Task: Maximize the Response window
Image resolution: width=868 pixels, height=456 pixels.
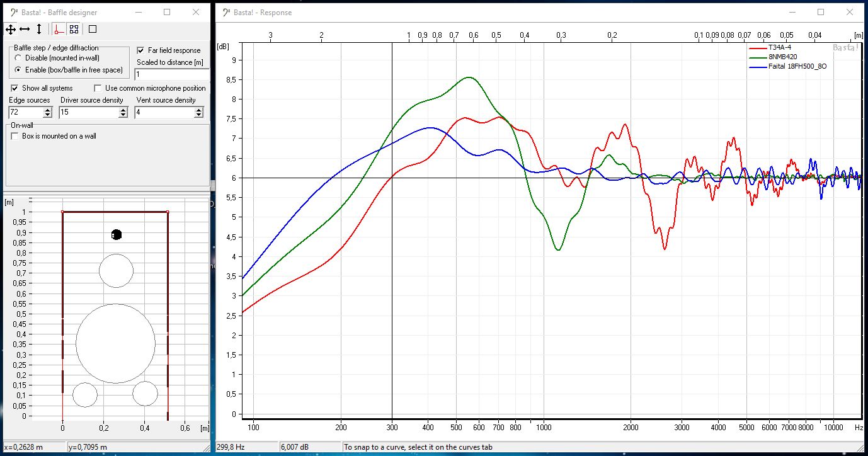Action: 821,12
